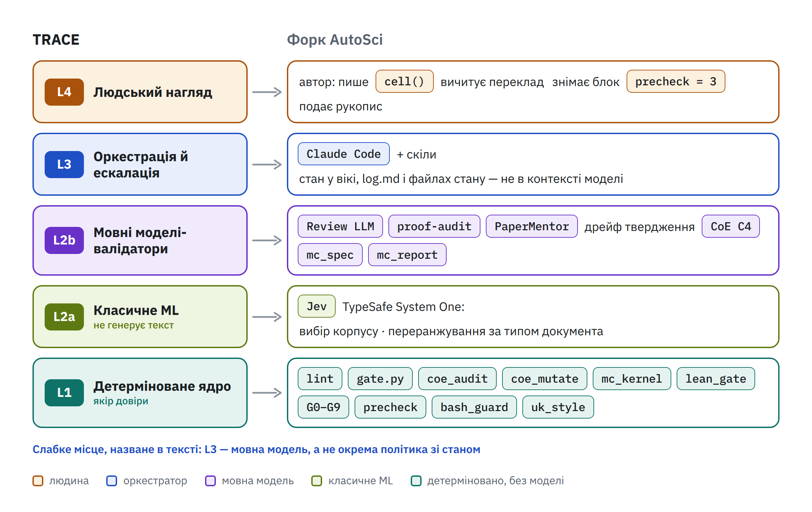This screenshot has height=512, width=812.
Task: Click the blue 'оркестратор' legend swatch
Action: [x=112, y=481]
